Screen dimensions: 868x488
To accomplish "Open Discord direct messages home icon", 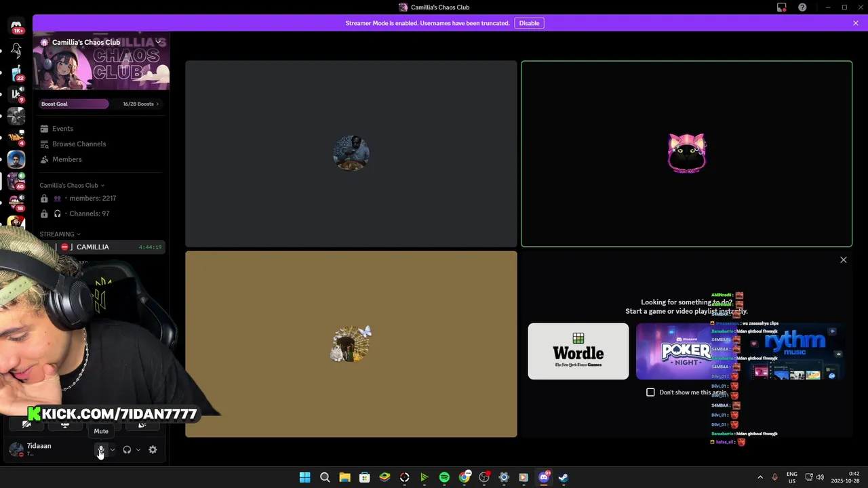I will (x=16, y=27).
